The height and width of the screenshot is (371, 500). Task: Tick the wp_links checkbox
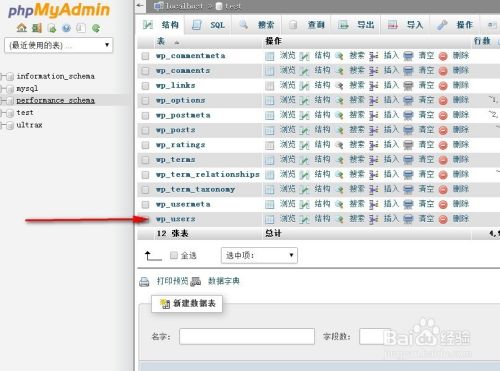click(x=145, y=86)
